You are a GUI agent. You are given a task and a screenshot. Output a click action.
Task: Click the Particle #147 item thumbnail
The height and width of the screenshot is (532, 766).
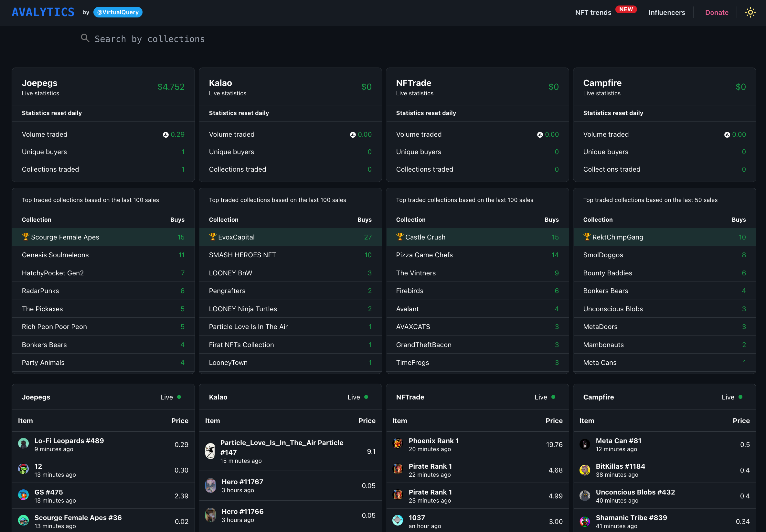pos(210,451)
